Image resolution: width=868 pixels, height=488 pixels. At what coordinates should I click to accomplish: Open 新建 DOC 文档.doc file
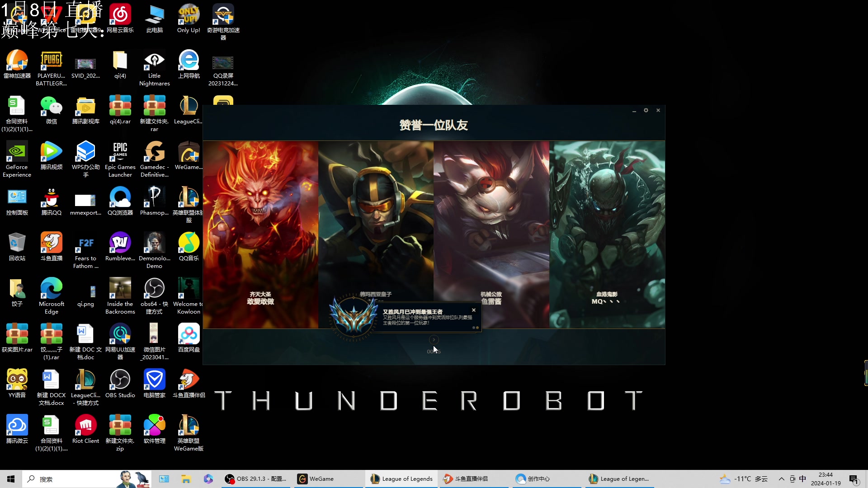point(86,342)
